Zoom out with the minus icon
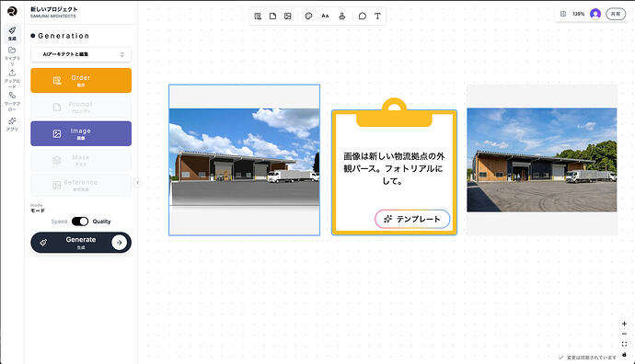Image resolution: width=635 pixels, height=364 pixels. [x=624, y=334]
